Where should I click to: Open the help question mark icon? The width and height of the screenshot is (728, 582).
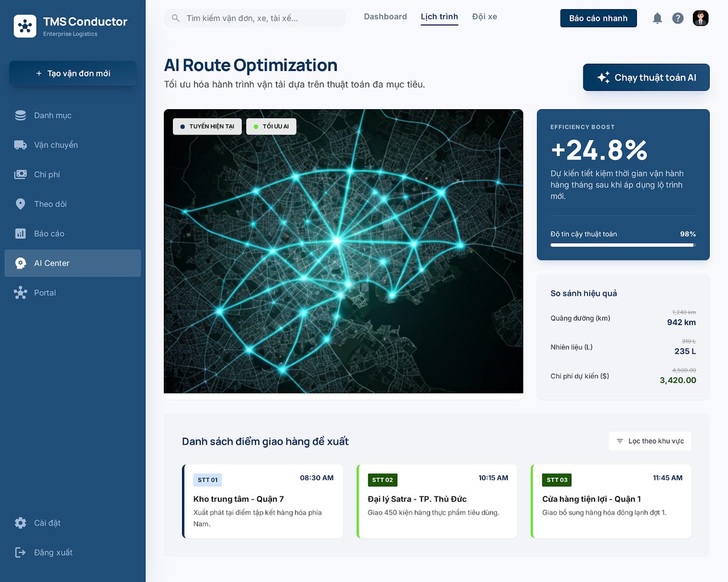678,18
